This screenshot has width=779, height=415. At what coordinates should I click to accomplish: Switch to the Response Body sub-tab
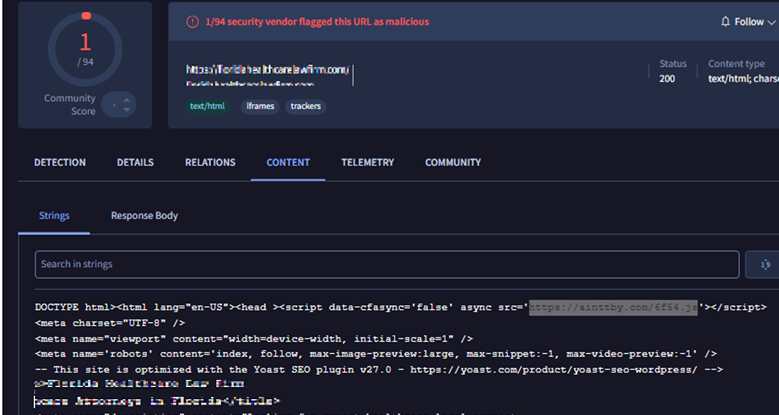coord(144,215)
